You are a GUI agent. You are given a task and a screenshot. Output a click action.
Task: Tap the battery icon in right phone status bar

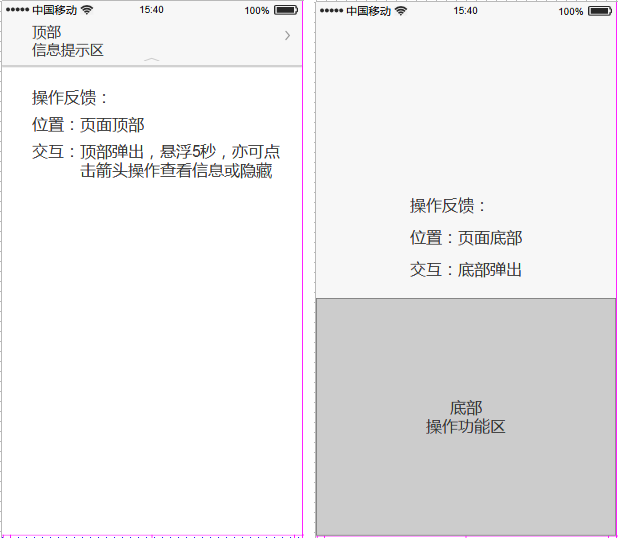(x=600, y=11)
